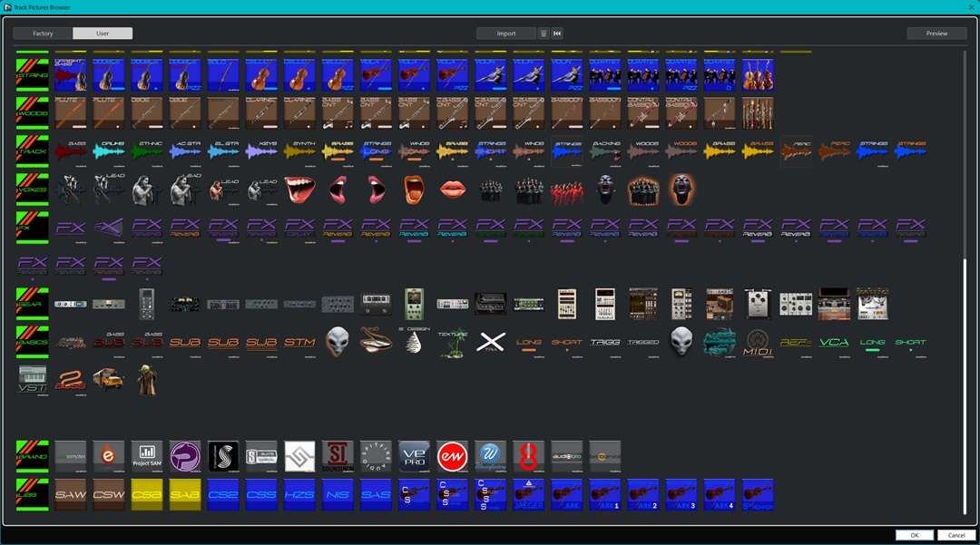This screenshot has height=545, width=980.
Task: Click the Import button
Action: point(505,34)
